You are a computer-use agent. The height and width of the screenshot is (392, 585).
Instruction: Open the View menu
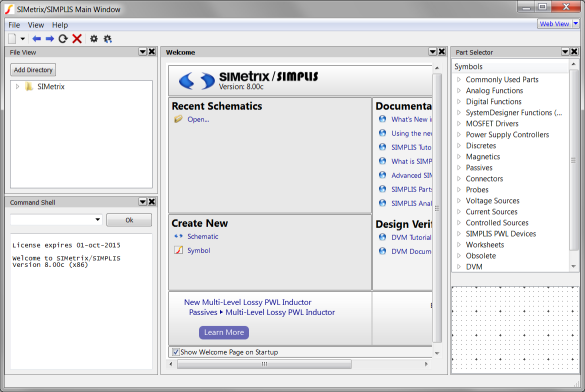tap(36, 25)
